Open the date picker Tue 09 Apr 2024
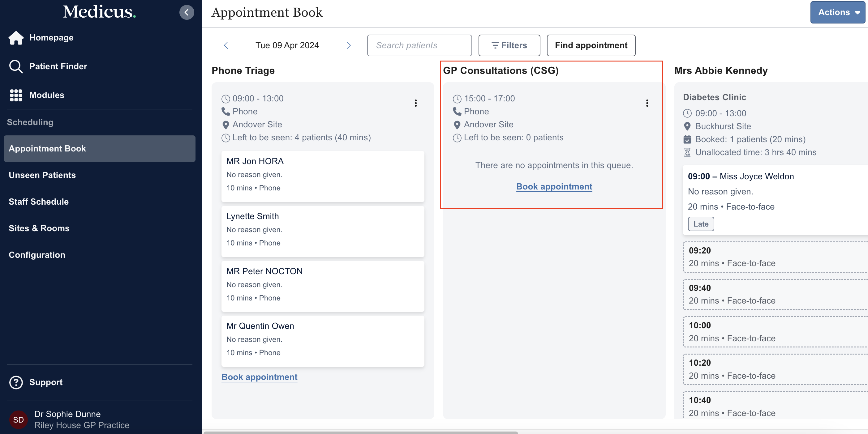 [x=287, y=45]
